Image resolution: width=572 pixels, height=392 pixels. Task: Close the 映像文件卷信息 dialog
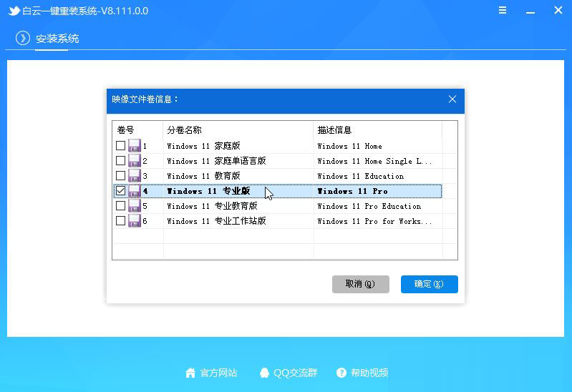pyautogui.click(x=452, y=99)
